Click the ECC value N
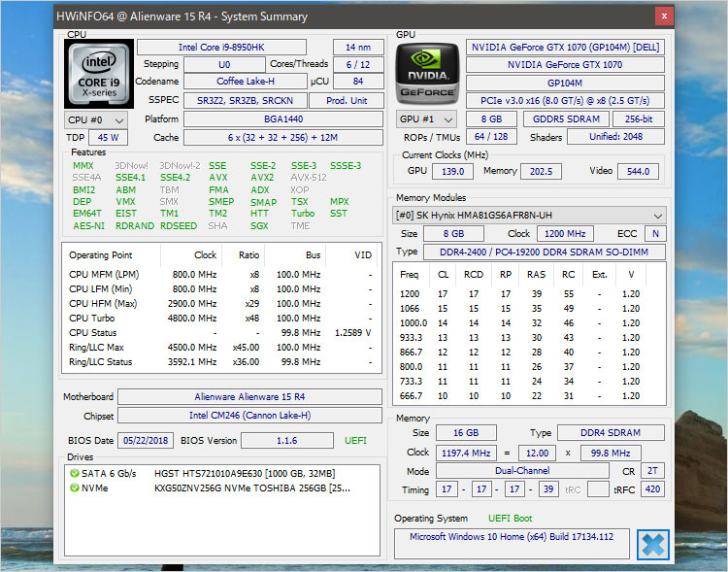Image resolution: width=728 pixels, height=572 pixels. [655, 234]
